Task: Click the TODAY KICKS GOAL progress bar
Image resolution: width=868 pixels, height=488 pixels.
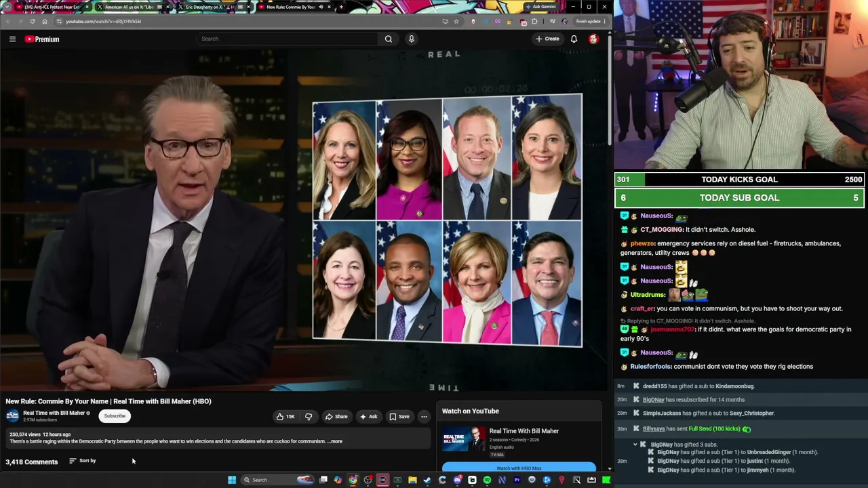Action: [x=739, y=180]
